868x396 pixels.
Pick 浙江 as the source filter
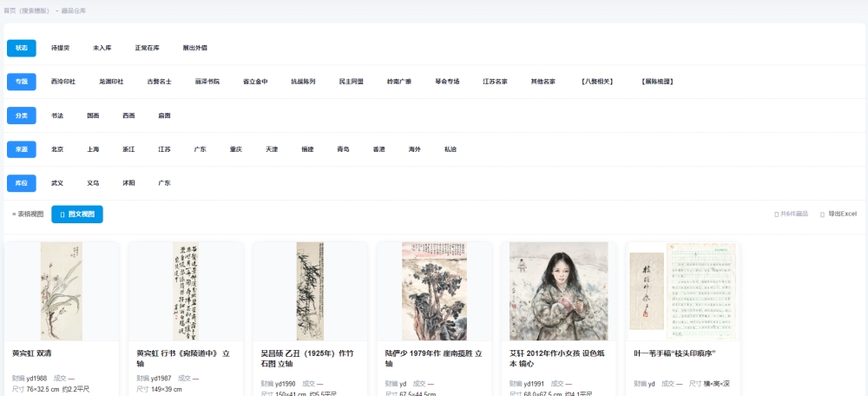point(129,149)
